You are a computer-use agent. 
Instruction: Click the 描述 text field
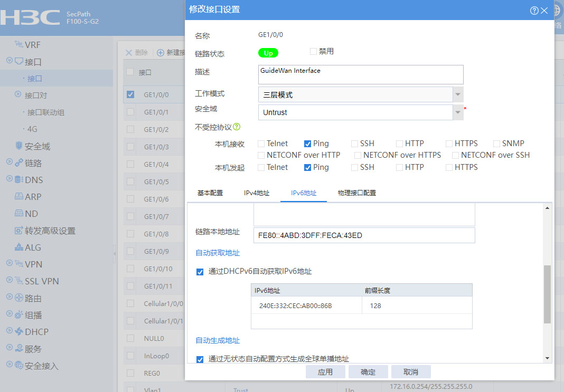point(361,74)
